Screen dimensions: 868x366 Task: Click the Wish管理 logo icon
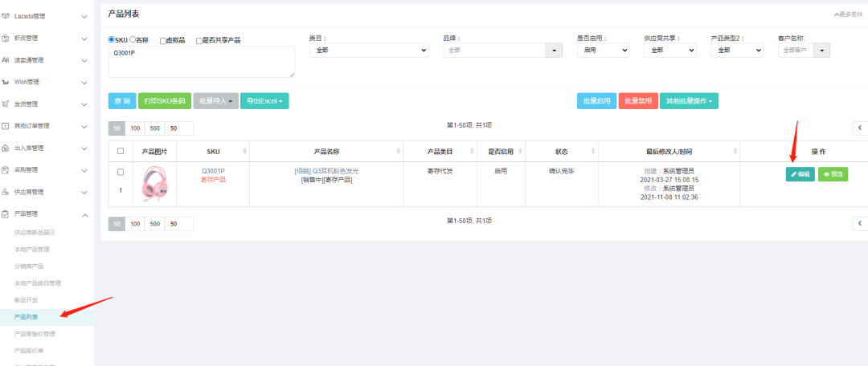tap(6, 83)
